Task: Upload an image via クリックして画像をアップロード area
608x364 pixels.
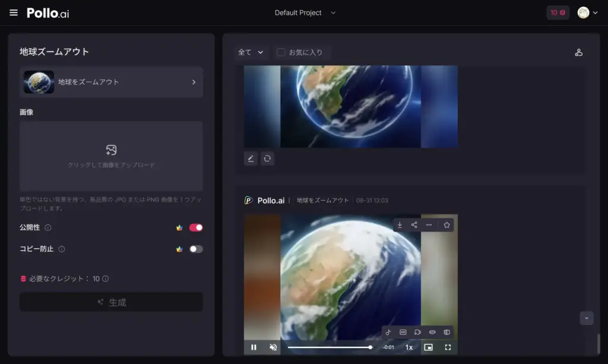Action: [x=111, y=156]
